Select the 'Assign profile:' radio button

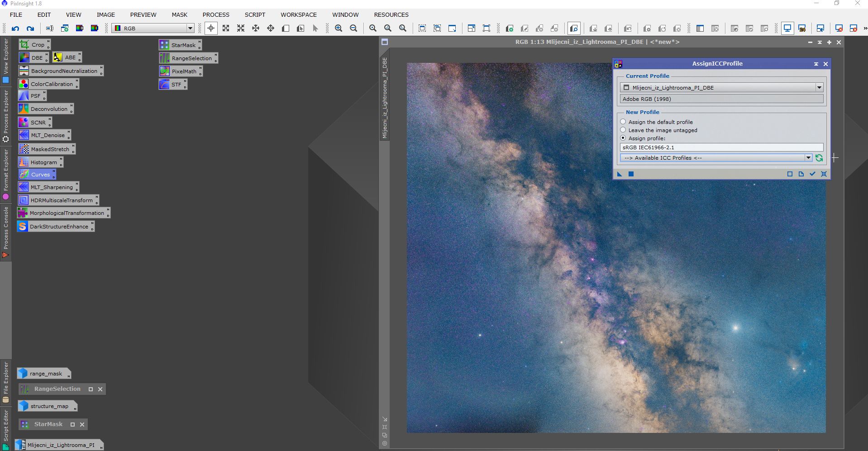pos(623,138)
